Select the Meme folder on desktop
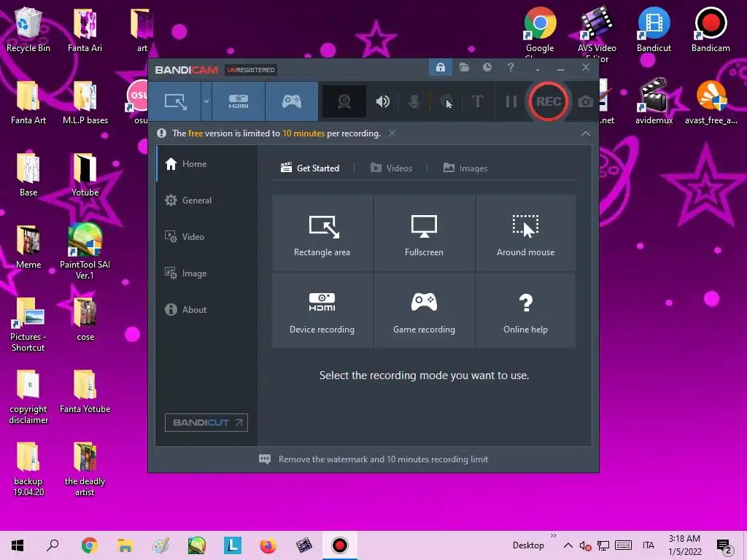 (28, 246)
